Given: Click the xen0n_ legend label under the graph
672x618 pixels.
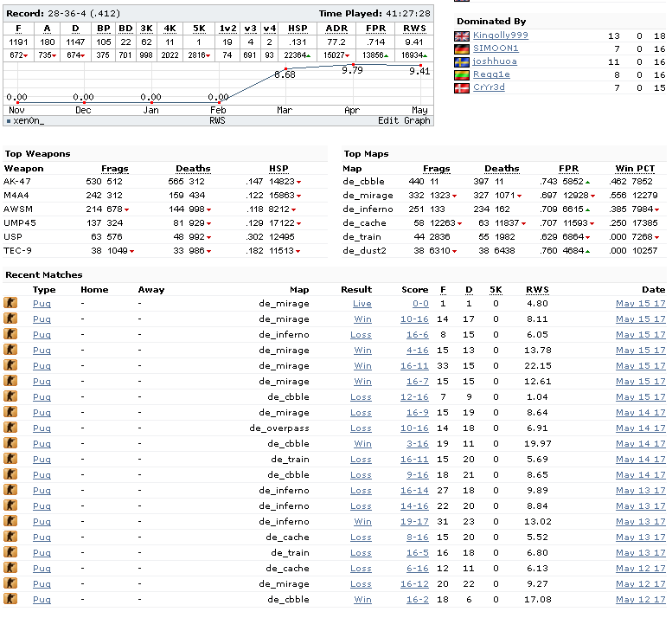Looking at the screenshot, I should 29,121.
